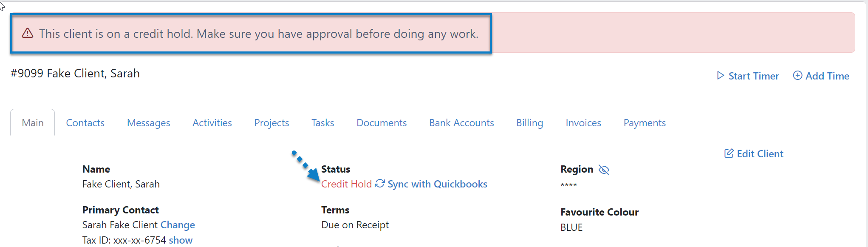868x247 pixels.
Task: Click the Sync with Quickbooks refresh icon
Action: [x=379, y=184]
